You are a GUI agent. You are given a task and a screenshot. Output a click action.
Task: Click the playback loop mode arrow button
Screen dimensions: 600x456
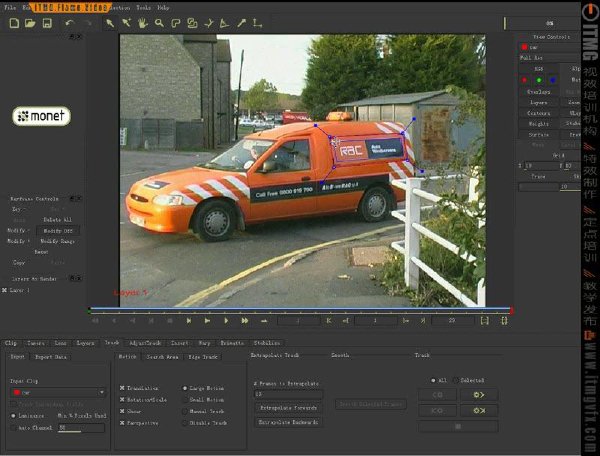(x=264, y=321)
